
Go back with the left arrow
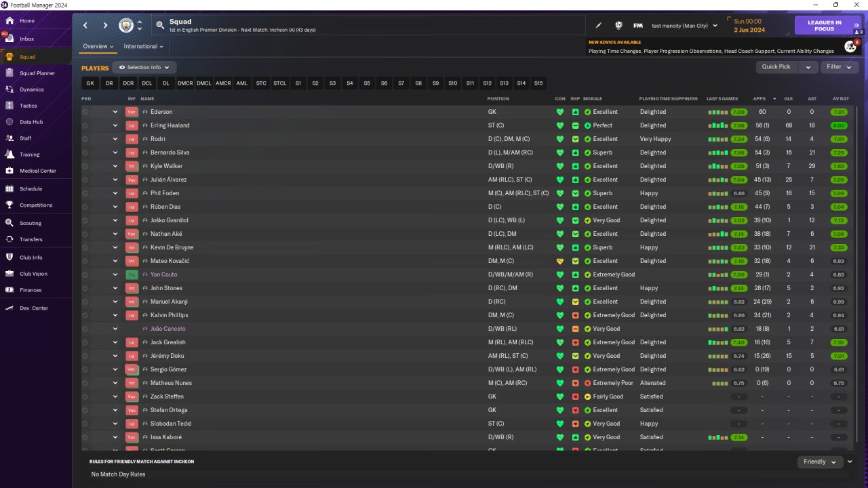pyautogui.click(x=85, y=26)
